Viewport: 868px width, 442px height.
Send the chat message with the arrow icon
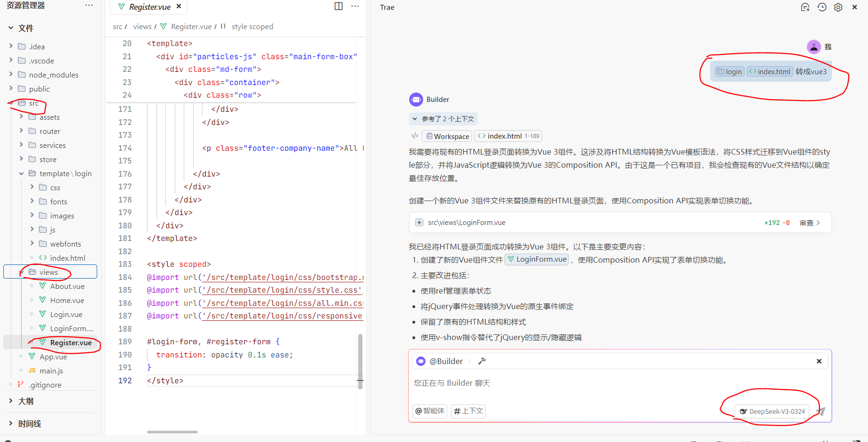[x=821, y=411]
